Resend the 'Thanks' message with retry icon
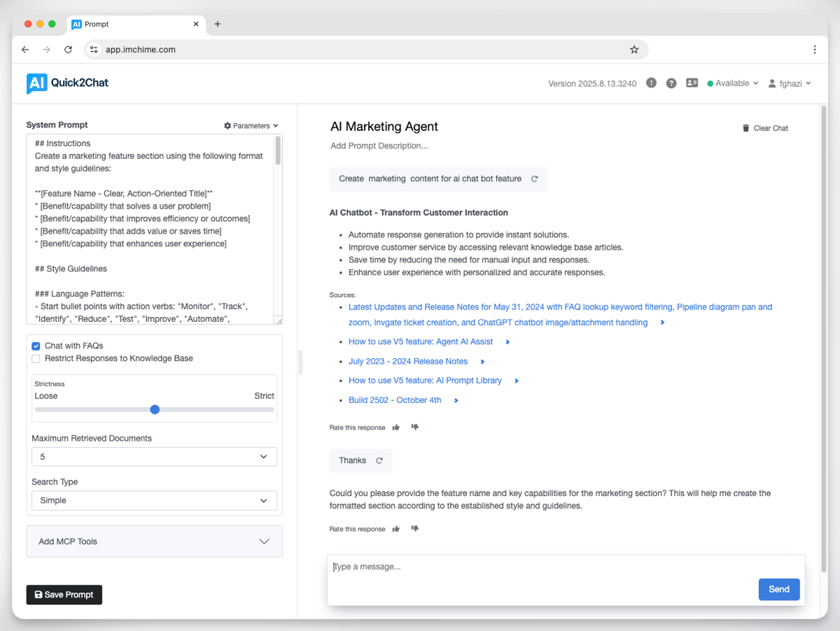Image resolution: width=840 pixels, height=631 pixels. coord(380,460)
